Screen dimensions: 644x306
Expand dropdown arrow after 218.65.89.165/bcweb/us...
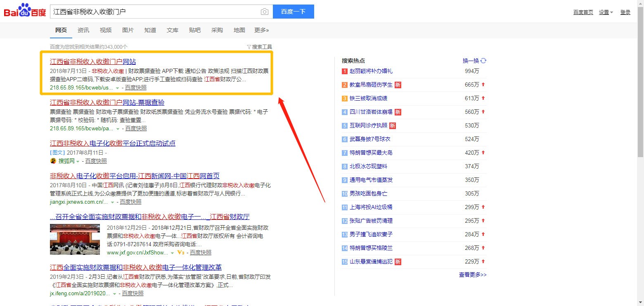click(x=117, y=88)
